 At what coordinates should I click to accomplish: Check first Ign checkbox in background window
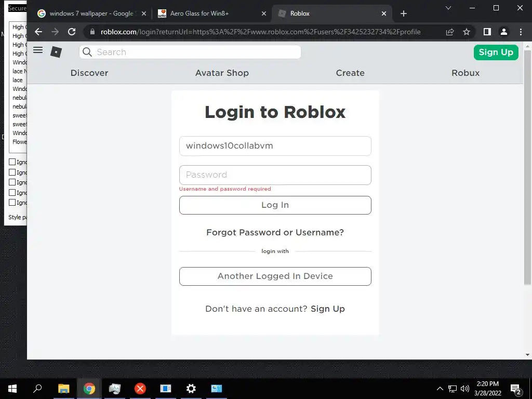(x=12, y=162)
